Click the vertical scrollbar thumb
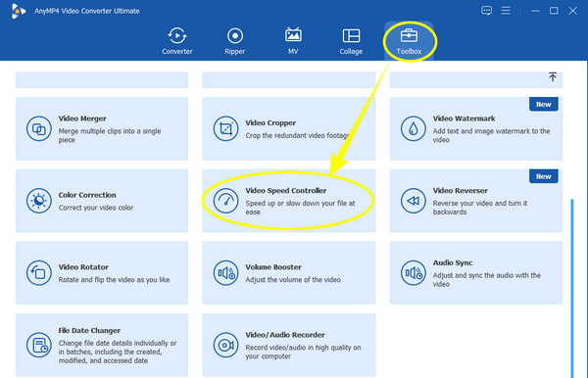588x378 pixels. pos(572,289)
